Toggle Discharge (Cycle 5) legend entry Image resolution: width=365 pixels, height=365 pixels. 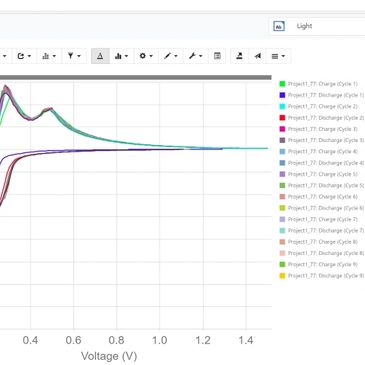pos(321,186)
